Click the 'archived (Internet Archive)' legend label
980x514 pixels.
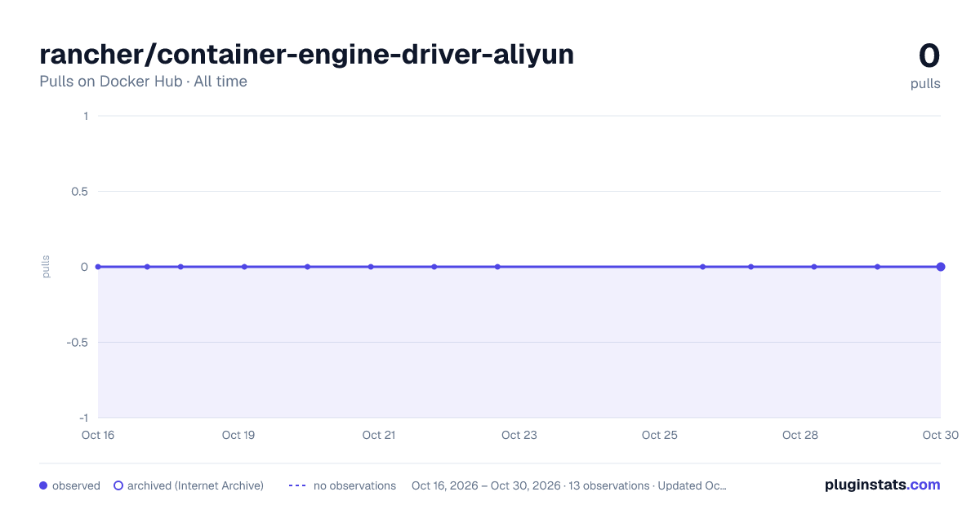(x=195, y=485)
